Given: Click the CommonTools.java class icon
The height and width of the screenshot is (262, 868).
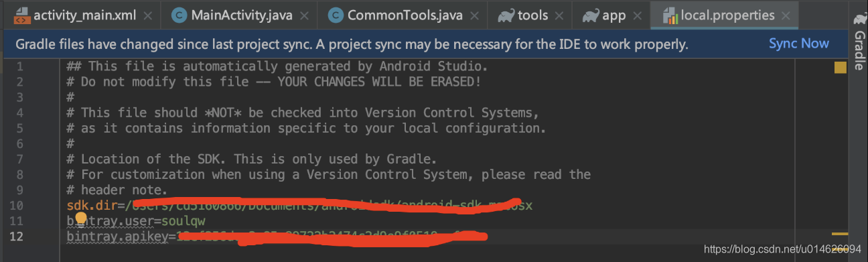Looking at the screenshot, I should coord(336,15).
